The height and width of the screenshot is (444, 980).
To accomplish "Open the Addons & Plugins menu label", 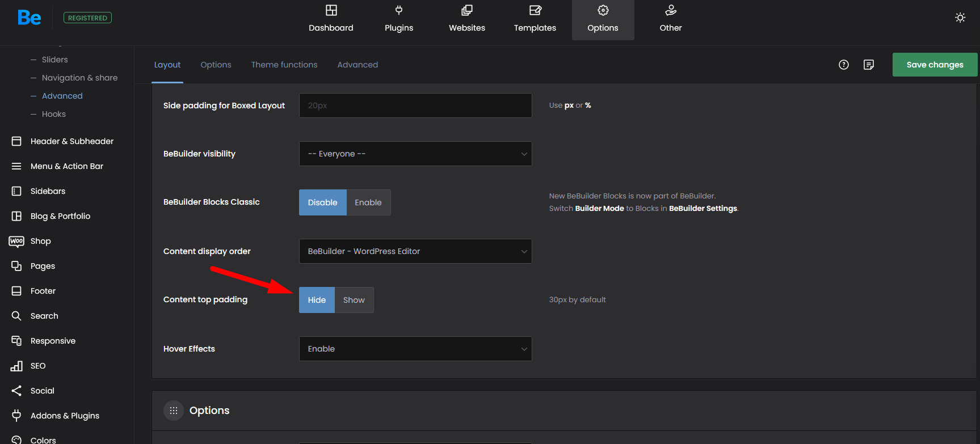I will (65, 416).
